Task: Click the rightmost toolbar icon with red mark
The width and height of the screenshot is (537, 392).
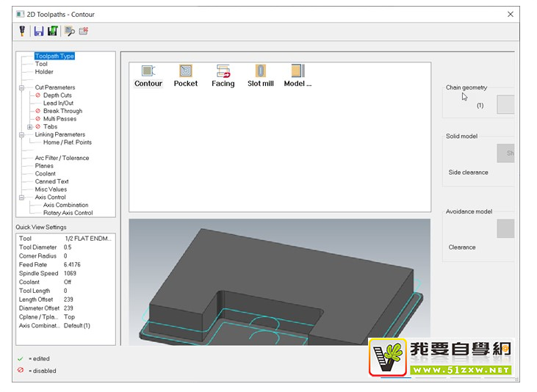Action: pyautogui.click(x=84, y=31)
